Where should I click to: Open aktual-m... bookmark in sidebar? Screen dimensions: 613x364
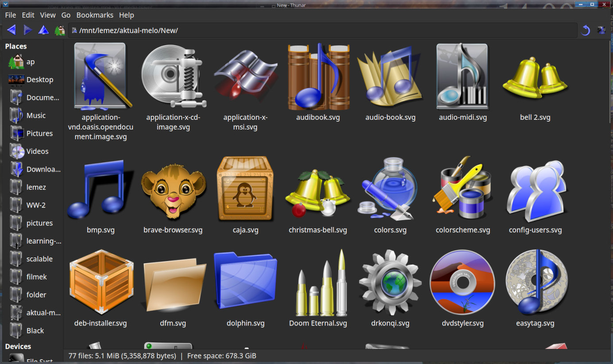[x=32, y=313]
